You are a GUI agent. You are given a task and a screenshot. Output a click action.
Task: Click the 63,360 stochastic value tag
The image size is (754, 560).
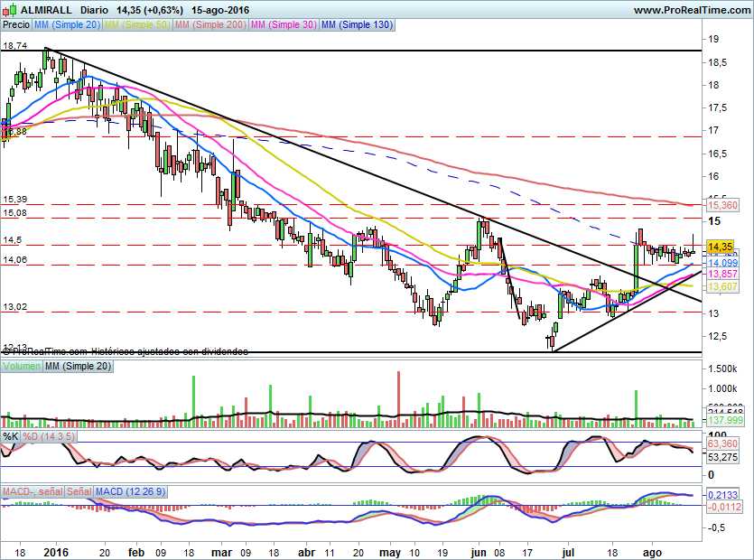pyautogui.click(x=722, y=443)
